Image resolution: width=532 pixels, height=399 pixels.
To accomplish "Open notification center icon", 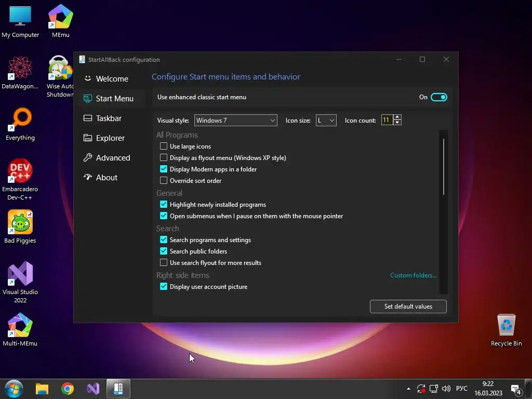I will (516, 390).
